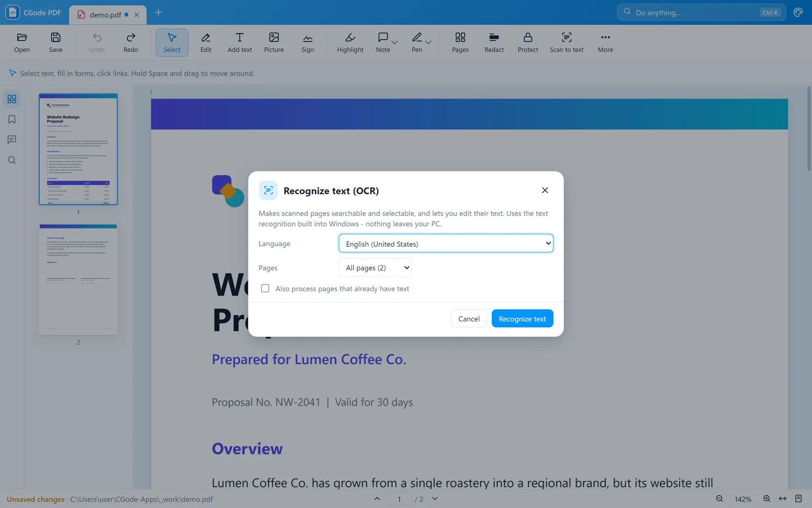The height and width of the screenshot is (508, 812).
Task: Open Protect options
Action: coord(528,42)
